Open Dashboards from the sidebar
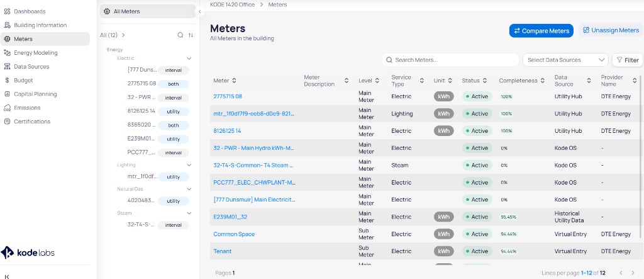The height and width of the screenshot is (279, 644). [x=30, y=11]
